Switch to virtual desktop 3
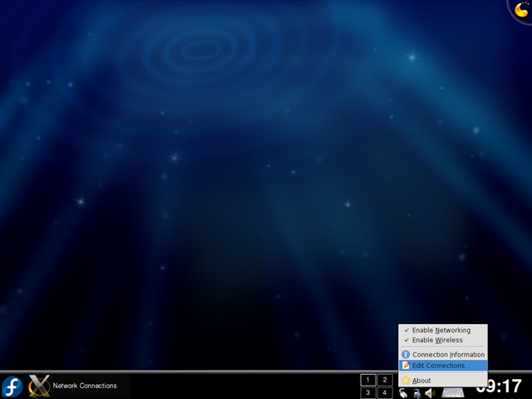 [x=368, y=392]
